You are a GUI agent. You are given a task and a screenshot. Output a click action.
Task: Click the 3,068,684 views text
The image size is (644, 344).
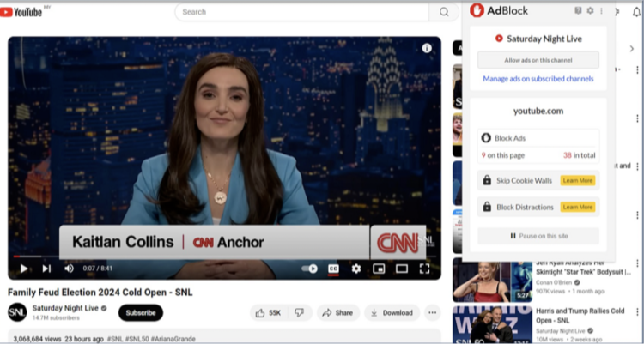tap(37, 339)
